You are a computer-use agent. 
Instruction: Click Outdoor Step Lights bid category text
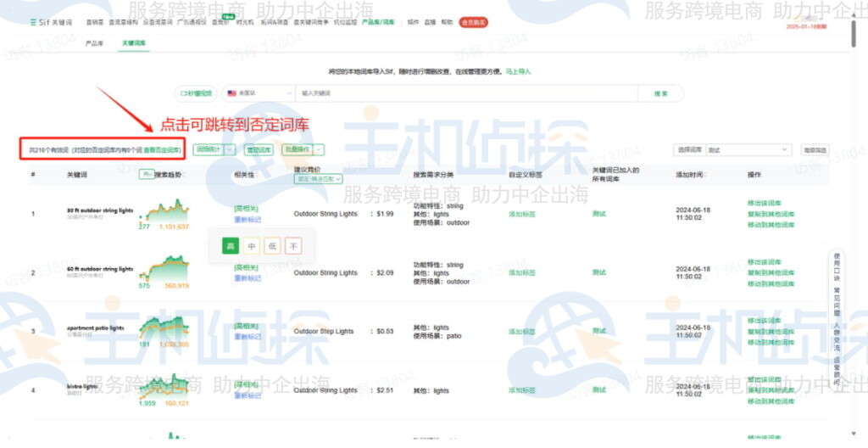(x=323, y=332)
